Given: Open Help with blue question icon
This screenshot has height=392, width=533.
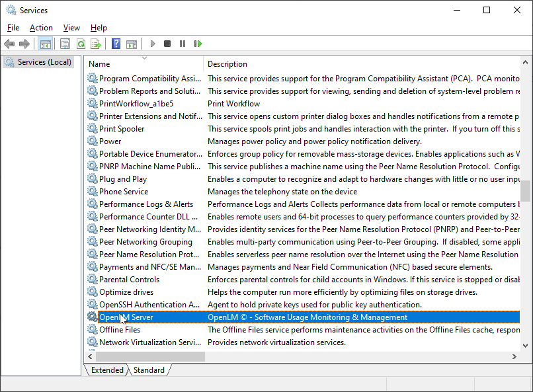Looking at the screenshot, I should (116, 44).
